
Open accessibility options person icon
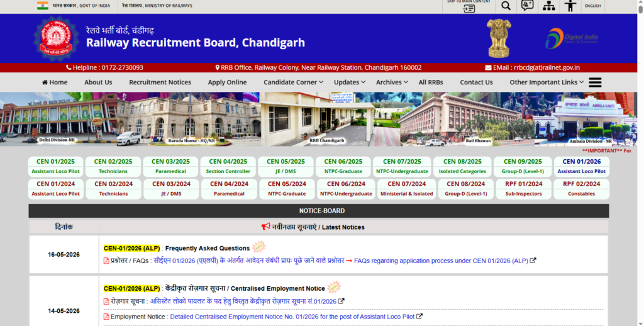pyautogui.click(x=570, y=6)
